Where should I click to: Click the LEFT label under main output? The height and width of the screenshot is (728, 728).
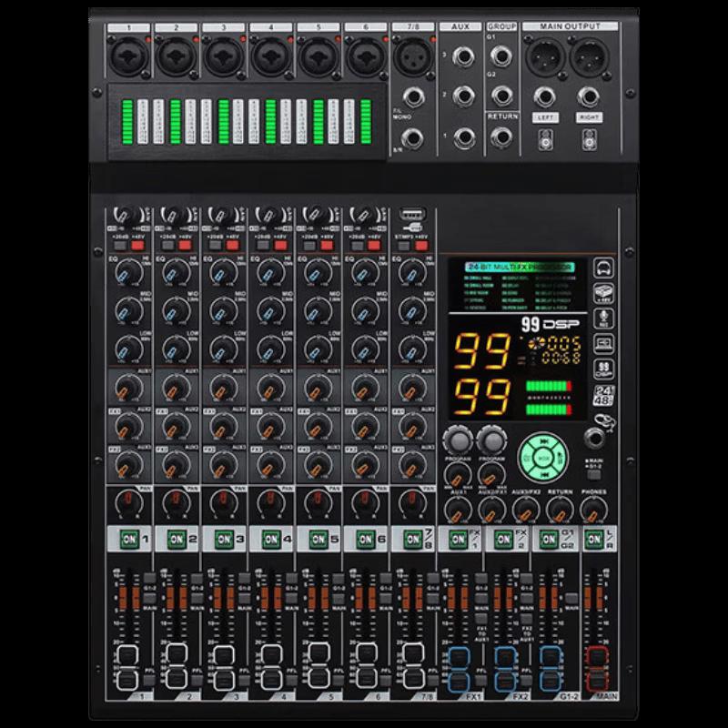tap(545, 117)
